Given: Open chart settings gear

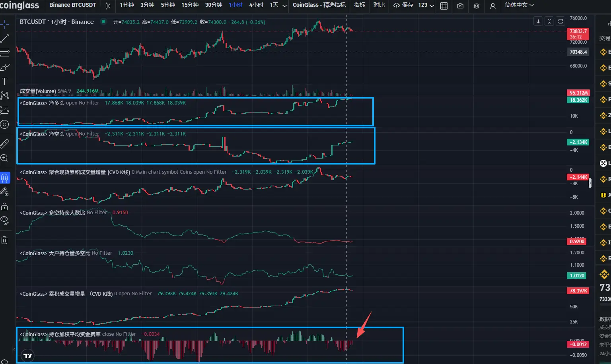Looking at the screenshot, I should pos(477,6).
